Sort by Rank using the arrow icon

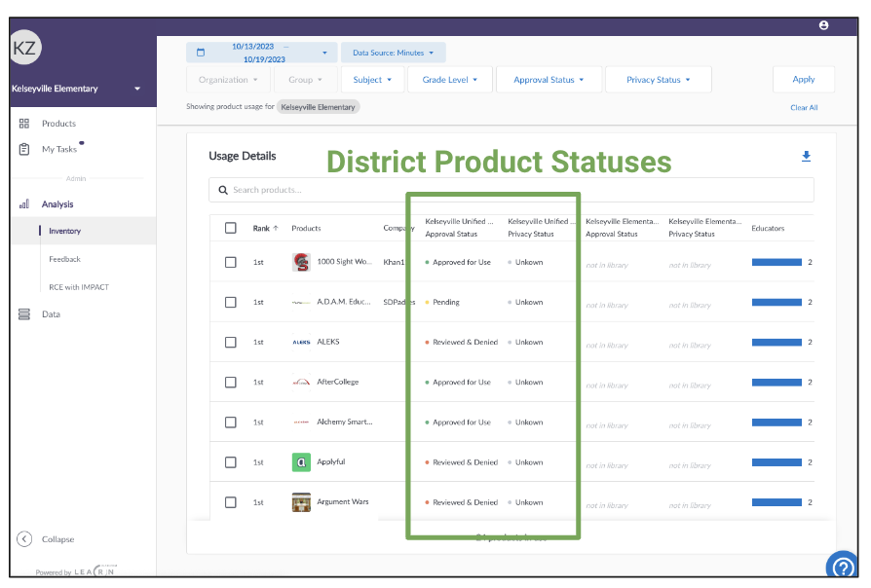(276, 228)
